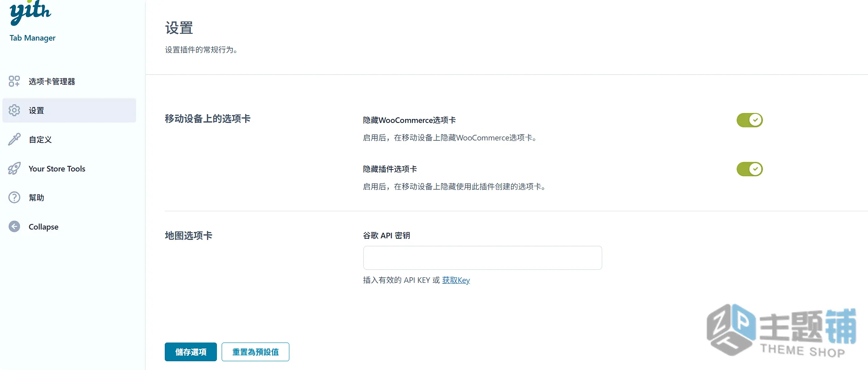Click the 设置 page heading

coord(179,28)
